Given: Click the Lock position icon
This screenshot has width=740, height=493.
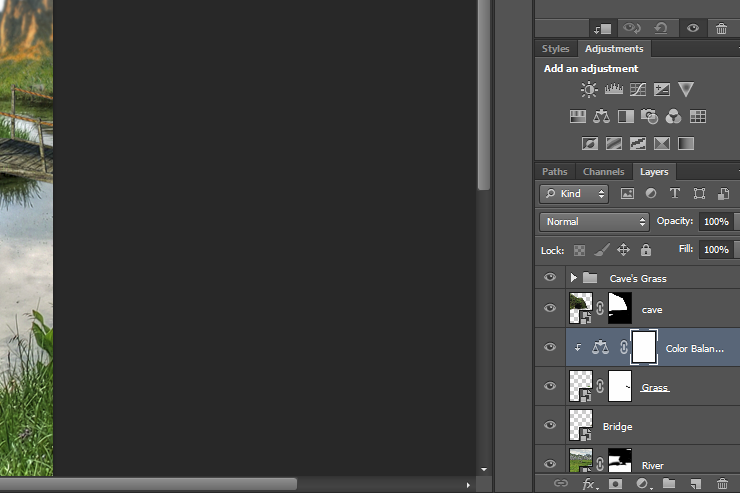Looking at the screenshot, I should click(623, 250).
